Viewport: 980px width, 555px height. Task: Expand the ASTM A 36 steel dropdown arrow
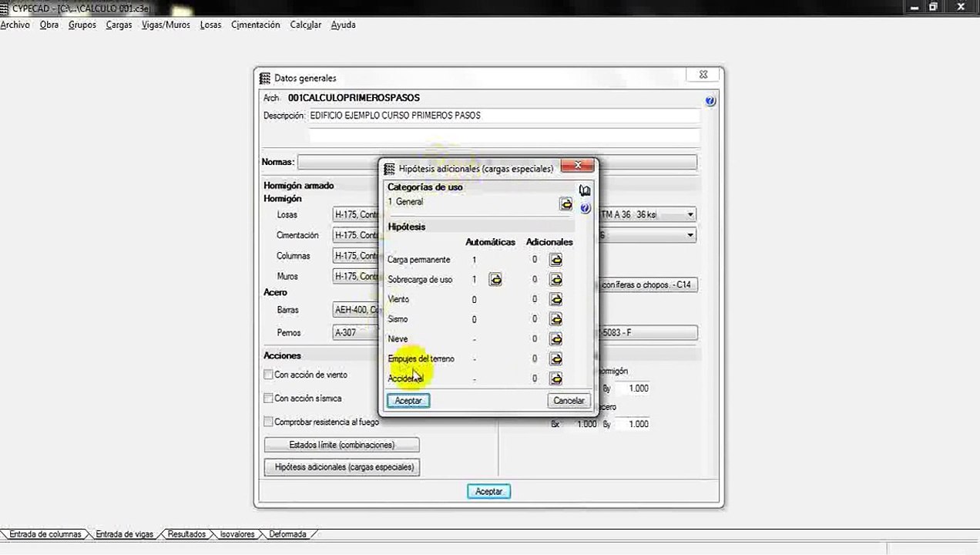tap(690, 215)
